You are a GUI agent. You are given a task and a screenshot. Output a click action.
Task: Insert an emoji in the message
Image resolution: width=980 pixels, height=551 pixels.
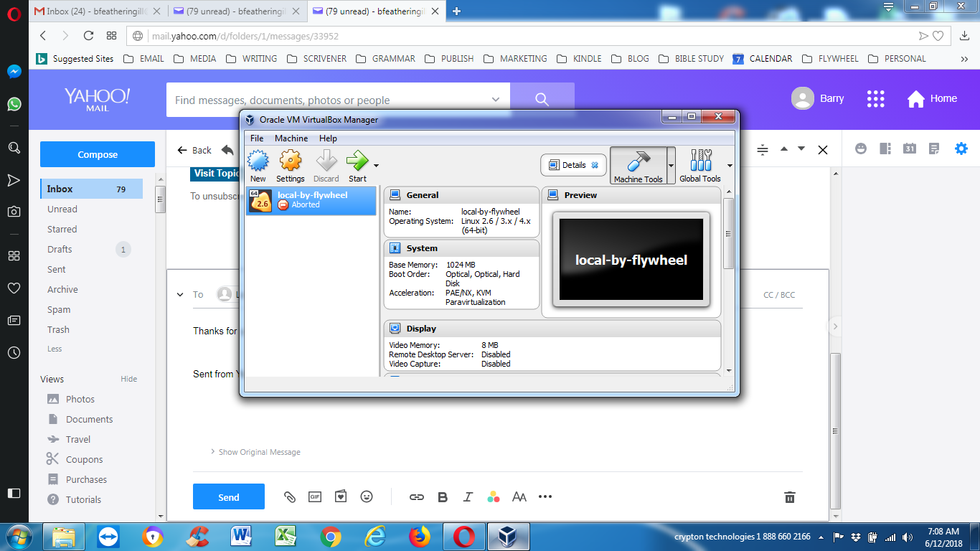[367, 496]
